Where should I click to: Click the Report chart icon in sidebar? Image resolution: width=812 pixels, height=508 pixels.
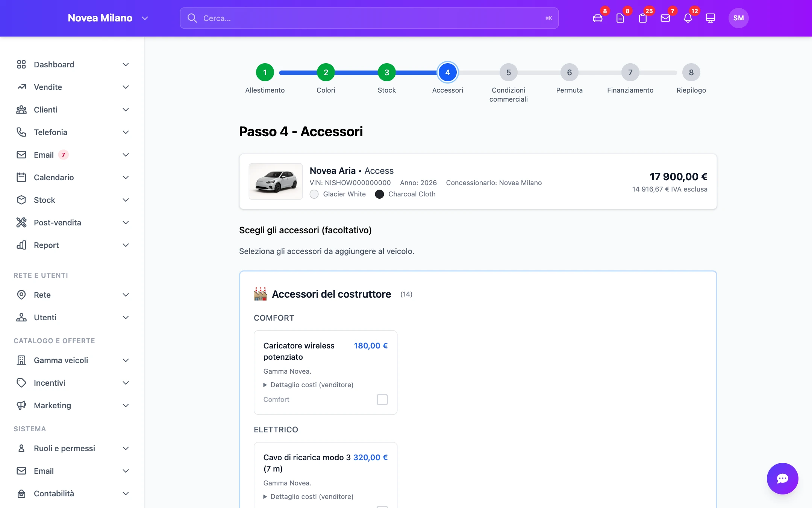21,245
